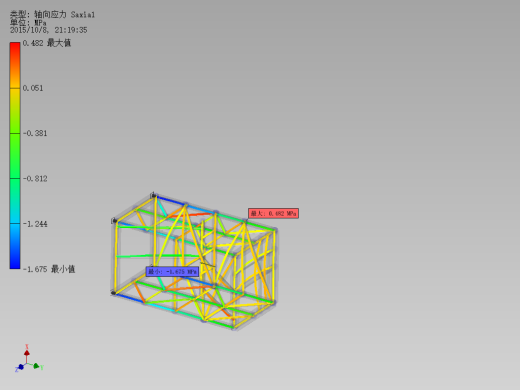
Task: Select the -1.675 minimum legend value
Action: 49,269
